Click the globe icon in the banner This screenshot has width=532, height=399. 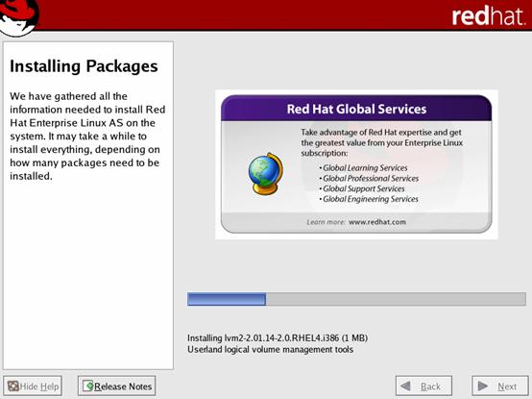[x=266, y=174]
